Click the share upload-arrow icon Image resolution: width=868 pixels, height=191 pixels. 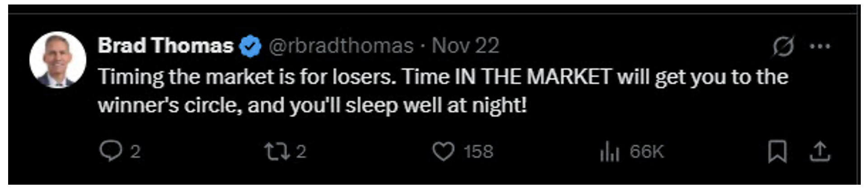[x=820, y=152]
